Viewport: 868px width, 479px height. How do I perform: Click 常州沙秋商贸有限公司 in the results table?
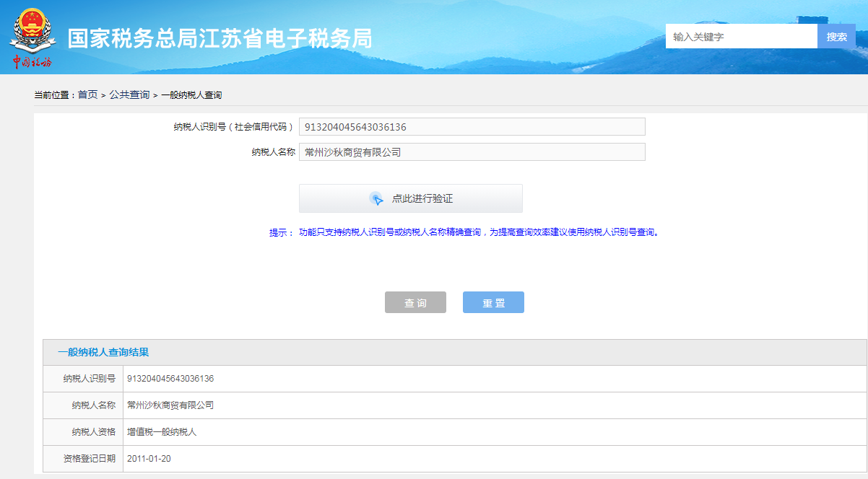(170, 405)
